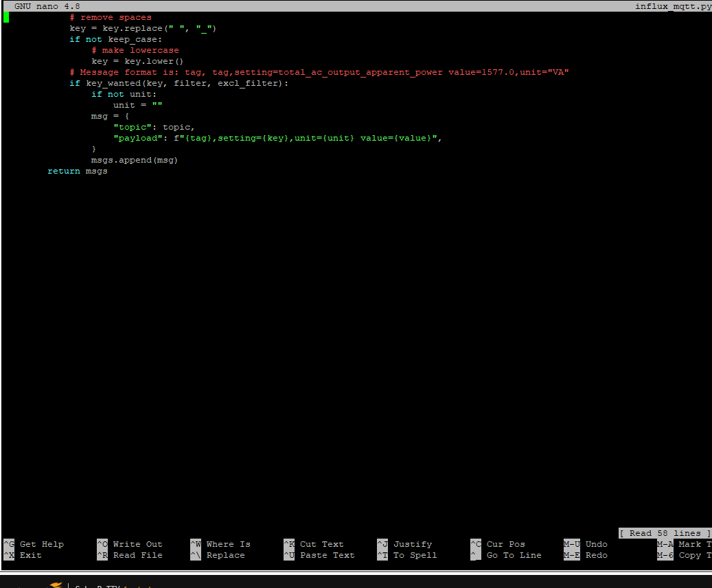Click the ^R Read File shortcut
The height and width of the screenshot is (588, 712).
pos(130,555)
